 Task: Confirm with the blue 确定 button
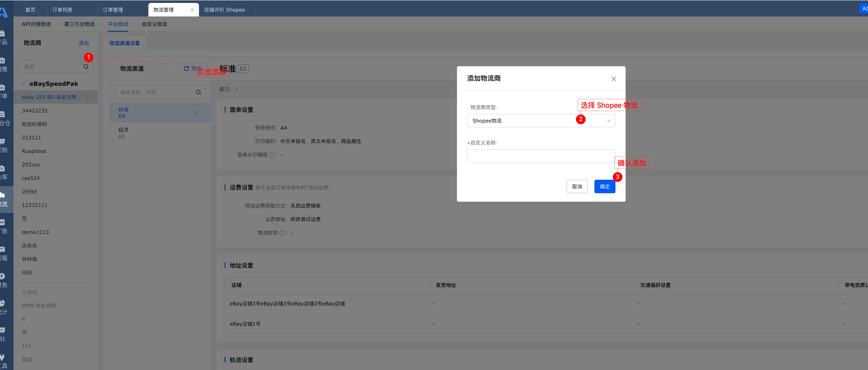605,186
